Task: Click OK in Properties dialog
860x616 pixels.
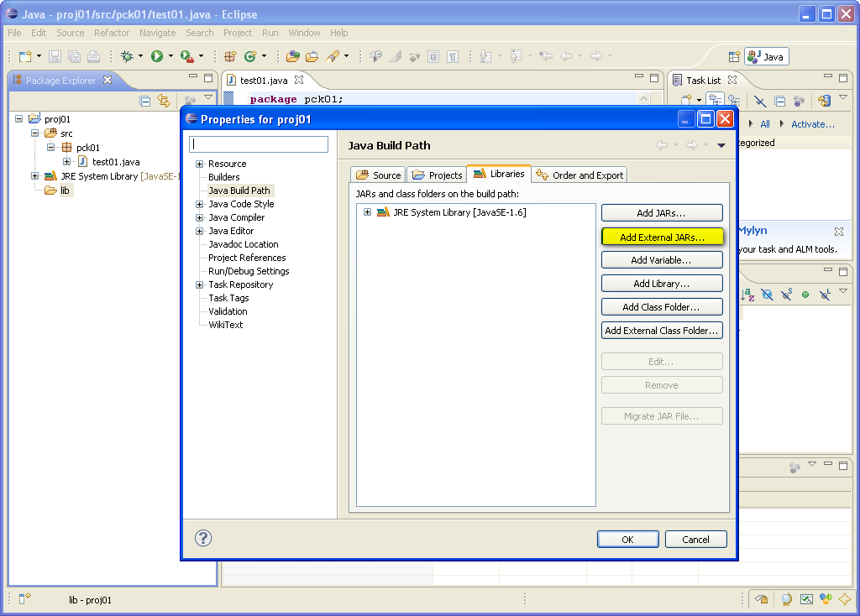Action: (628, 540)
